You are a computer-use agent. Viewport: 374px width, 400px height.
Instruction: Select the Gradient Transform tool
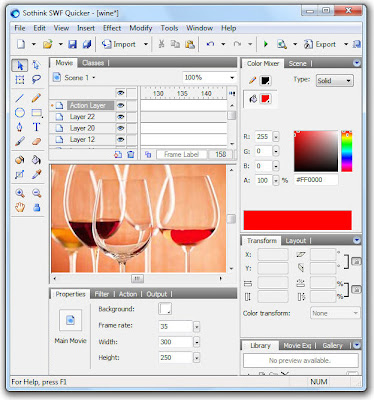click(20, 174)
